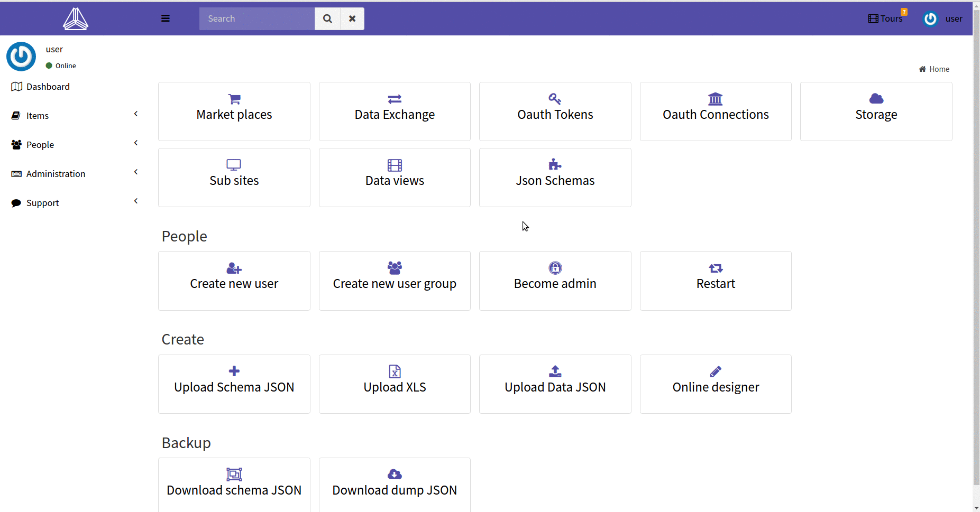Open the user menu in top bar
980x512 pixels.
[943, 18]
